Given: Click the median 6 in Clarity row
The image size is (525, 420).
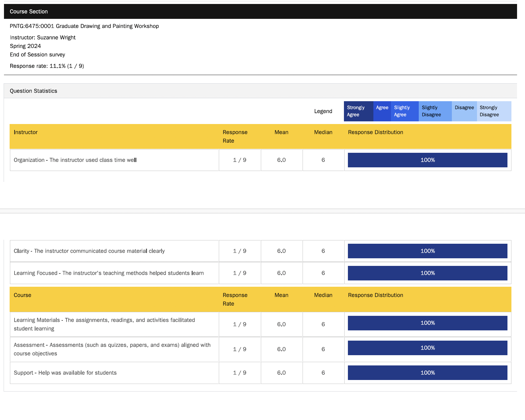Looking at the screenshot, I should click(323, 251).
